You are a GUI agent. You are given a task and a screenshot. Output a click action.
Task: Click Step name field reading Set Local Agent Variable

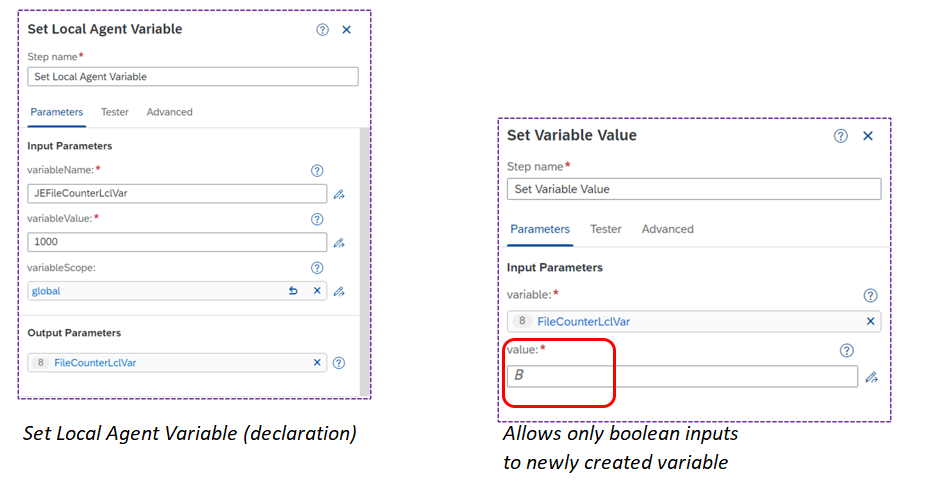click(193, 76)
